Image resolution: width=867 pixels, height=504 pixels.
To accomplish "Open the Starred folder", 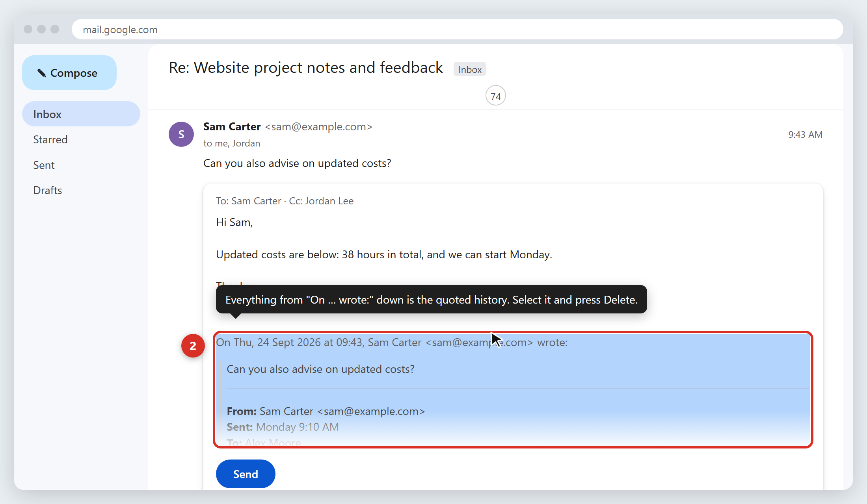I will pyautogui.click(x=50, y=139).
